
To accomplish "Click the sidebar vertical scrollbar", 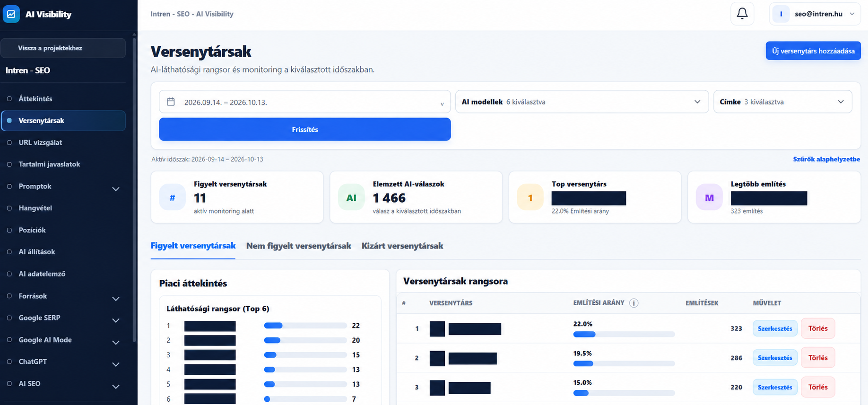I will point(134,189).
